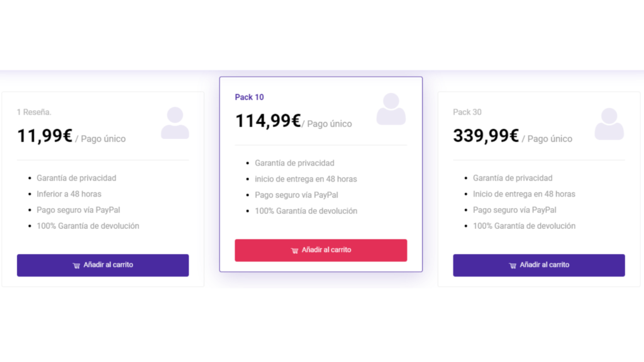Click the user avatar icon in 1 Reseña card

175,123
